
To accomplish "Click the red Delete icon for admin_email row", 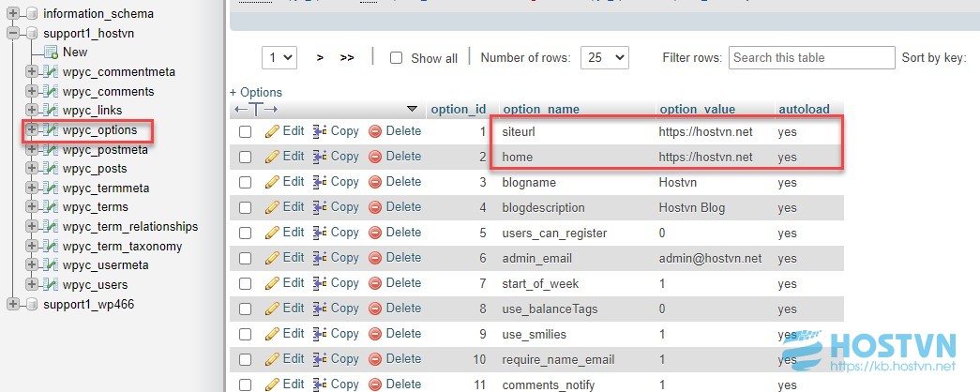I will point(375,258).
